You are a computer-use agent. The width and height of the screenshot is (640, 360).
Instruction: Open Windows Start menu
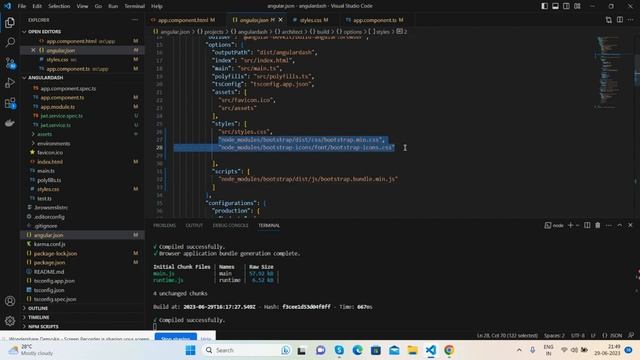[190, 350]
